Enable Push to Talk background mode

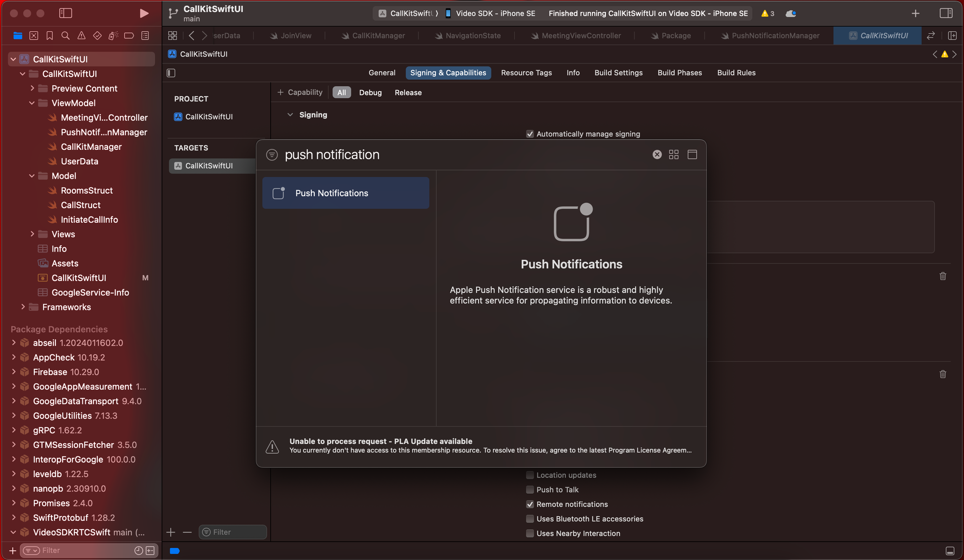(530, 490)
